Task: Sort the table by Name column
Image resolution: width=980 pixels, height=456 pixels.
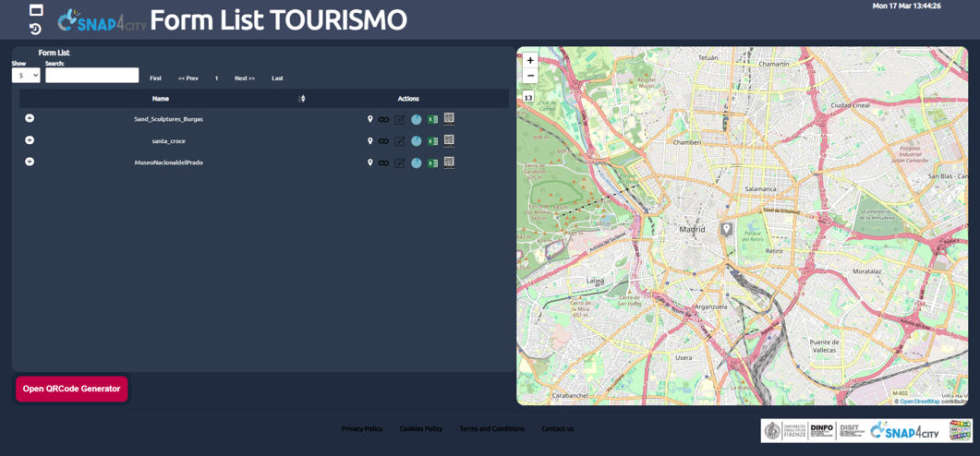Action: (302, 99)
